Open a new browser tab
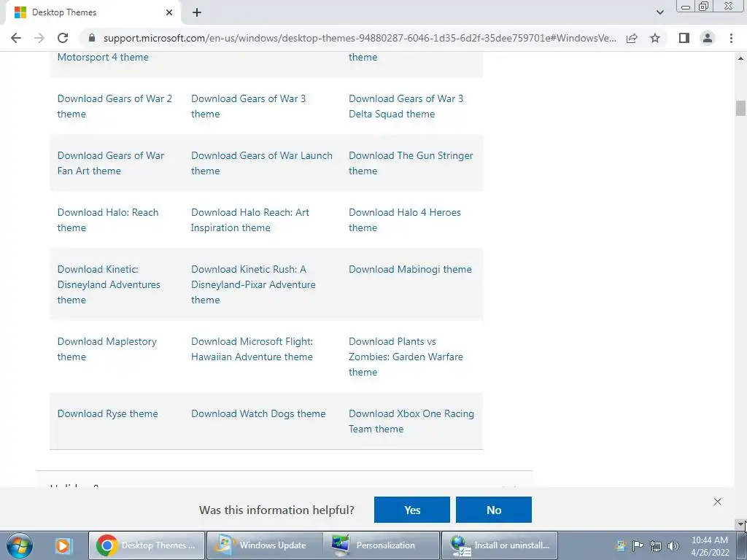747x560 pixels. point(197,12)
